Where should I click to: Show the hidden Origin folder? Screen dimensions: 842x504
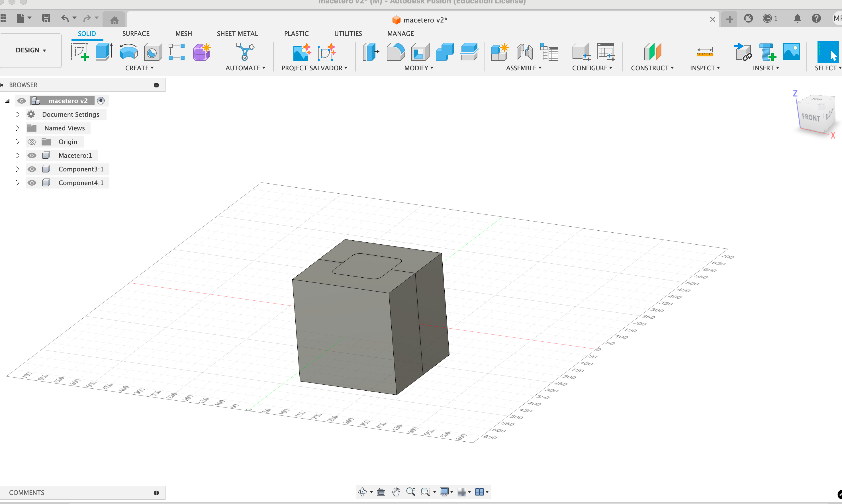32,142
